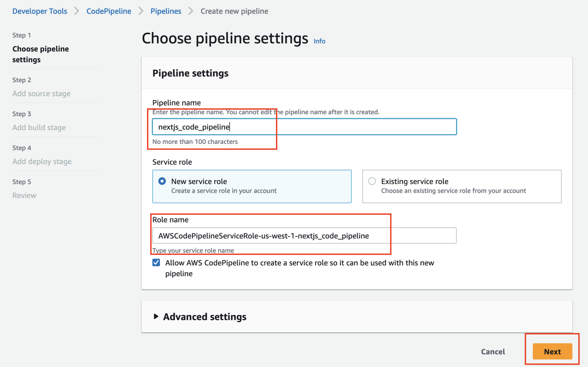Select Step 5 Review in the sidebar
The image size is (588, 367).
pos(24,195)
